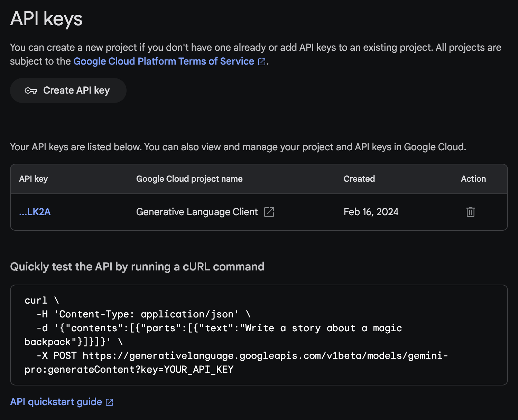Screen dimensions: 518x420
Task: Click the YOUR_API_KEY placeholder in the cURL command
Action: click(198, 370)
